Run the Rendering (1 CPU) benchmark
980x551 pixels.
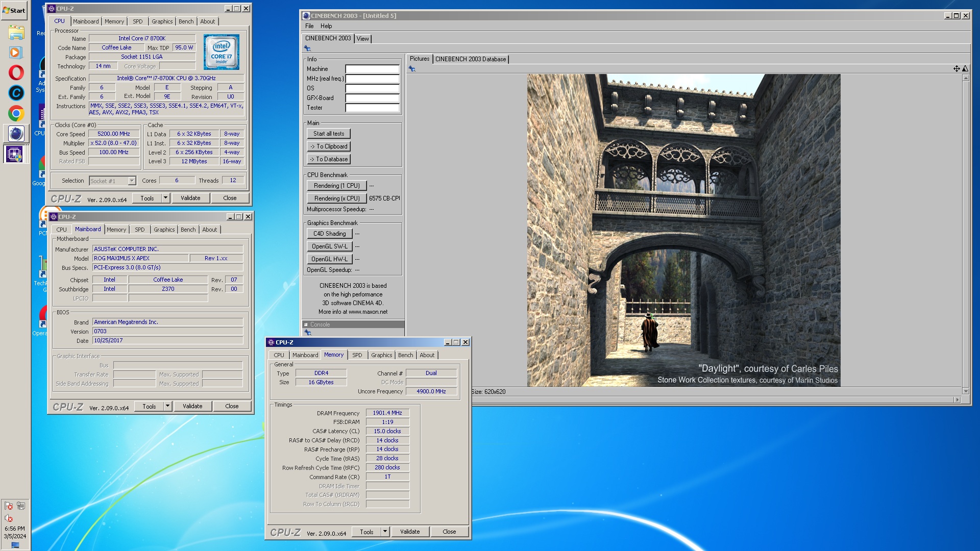tap(337, 186)
